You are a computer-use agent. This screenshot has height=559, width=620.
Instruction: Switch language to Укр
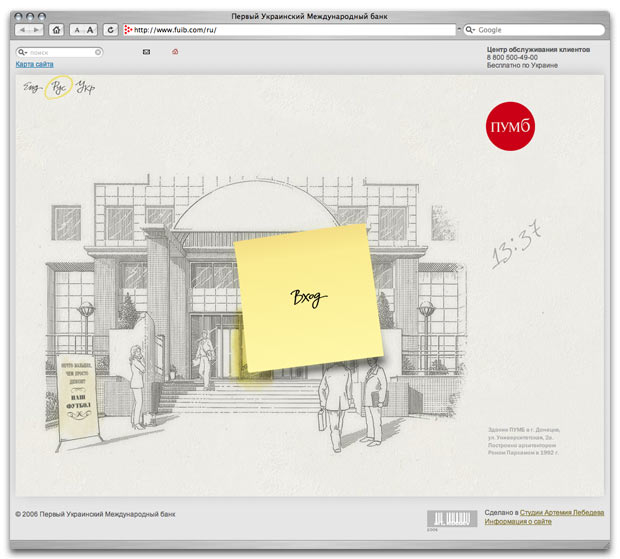tap(86, 89)
